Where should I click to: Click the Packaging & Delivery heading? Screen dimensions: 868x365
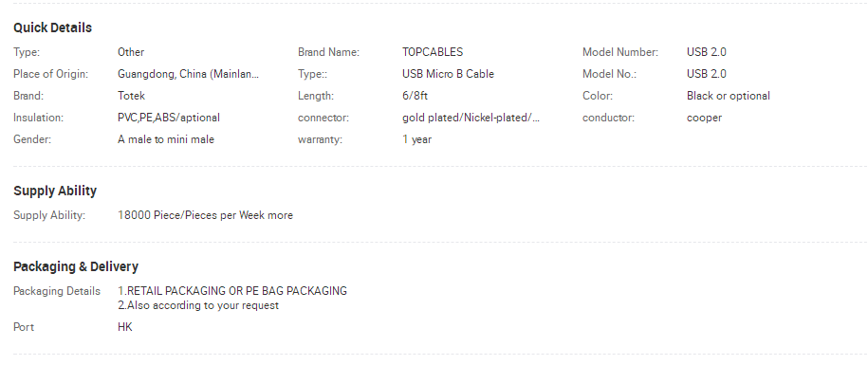point(76,266)
